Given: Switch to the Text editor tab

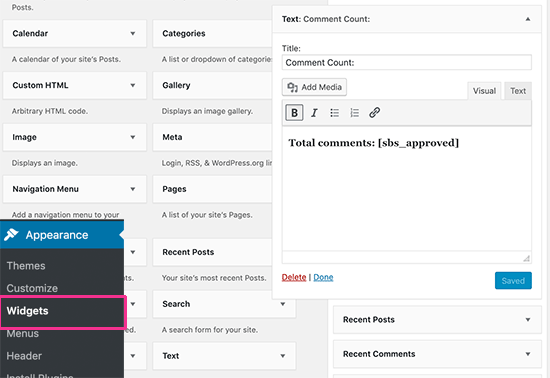Looking at the screenshot, I should click(x=518, y=91).
